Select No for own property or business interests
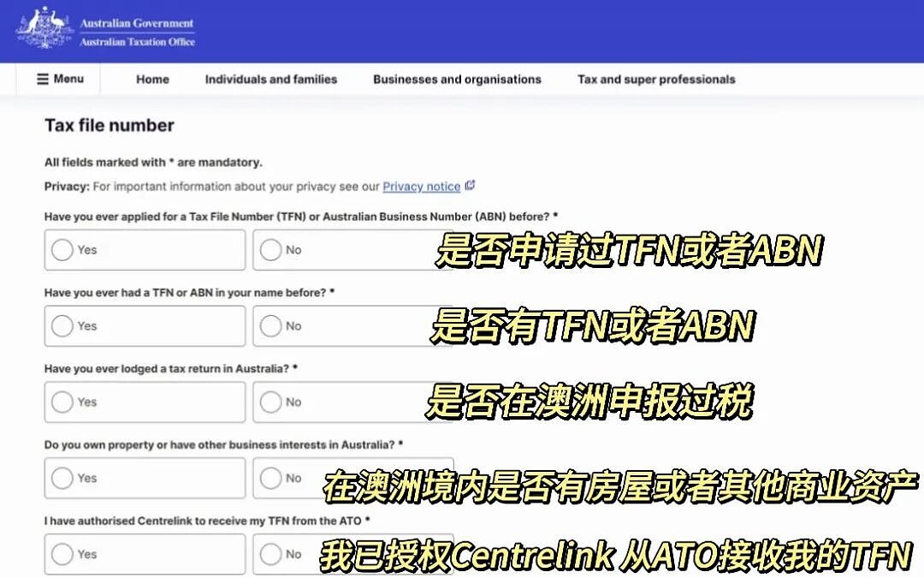This screenshot has height=578, width=924. [353, 479]
